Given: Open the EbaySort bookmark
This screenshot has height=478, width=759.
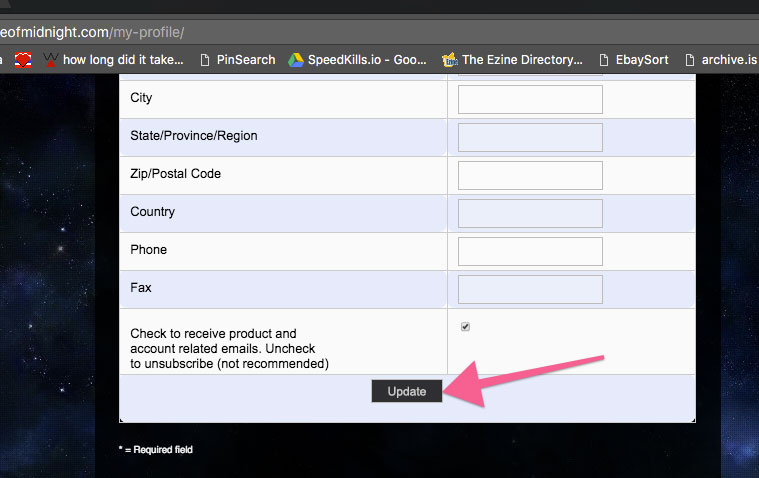Looking at the screenshot, I should coord(642,60).
